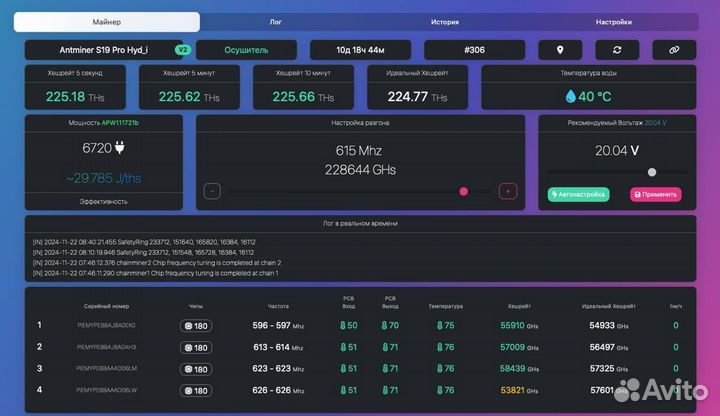Click the chain link icon button

(x=674, y=49)
